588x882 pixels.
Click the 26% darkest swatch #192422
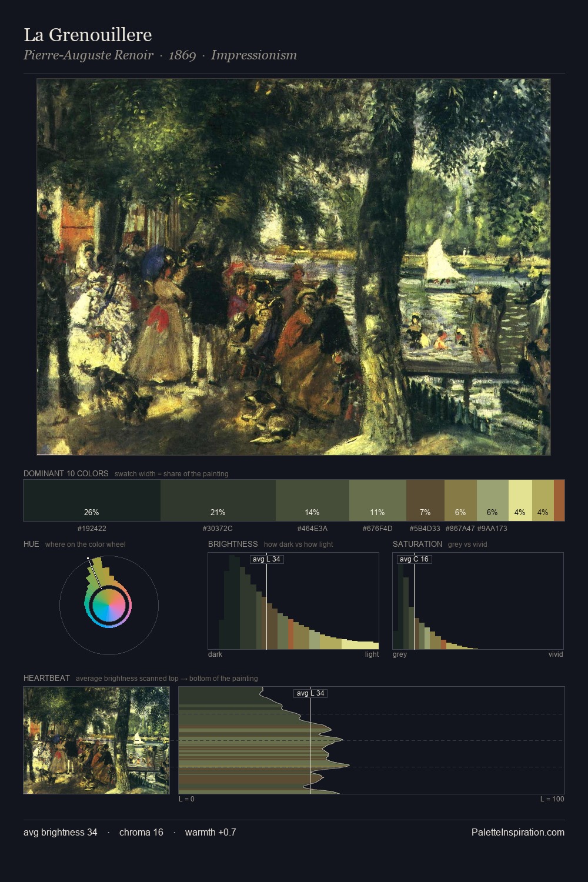(x=92, y=500)
